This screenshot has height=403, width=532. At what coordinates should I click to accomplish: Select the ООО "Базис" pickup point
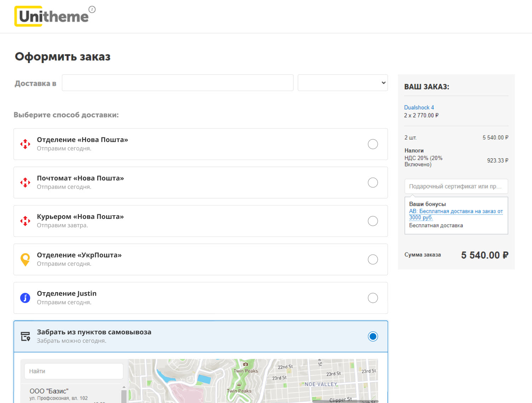coord(71,394)
